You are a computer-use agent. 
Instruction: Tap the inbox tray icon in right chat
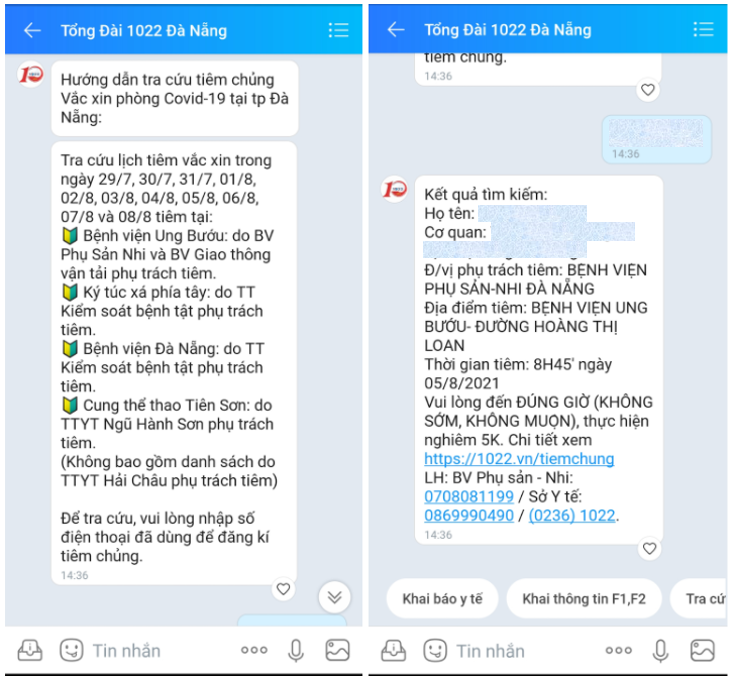tap(394, 650)
